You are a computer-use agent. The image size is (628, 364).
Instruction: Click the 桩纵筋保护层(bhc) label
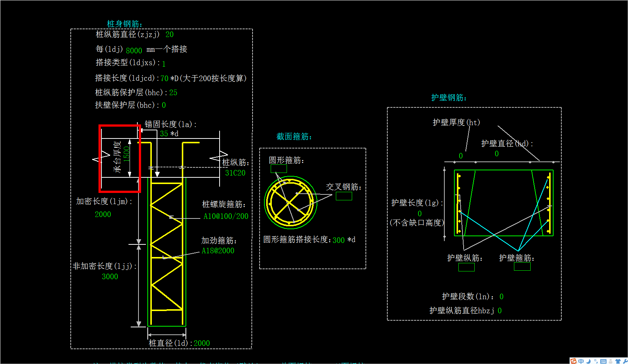(x=131, y=93)
